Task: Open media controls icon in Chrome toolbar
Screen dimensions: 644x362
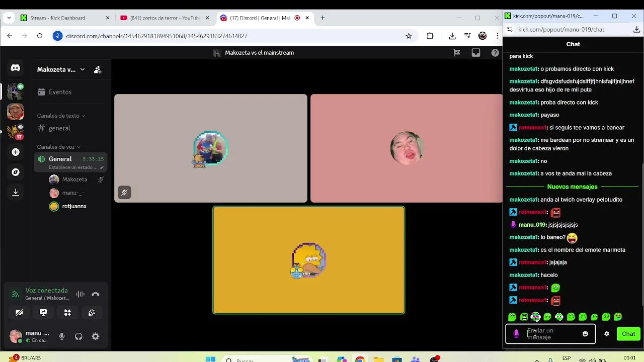Action: (x=467, y=36)
